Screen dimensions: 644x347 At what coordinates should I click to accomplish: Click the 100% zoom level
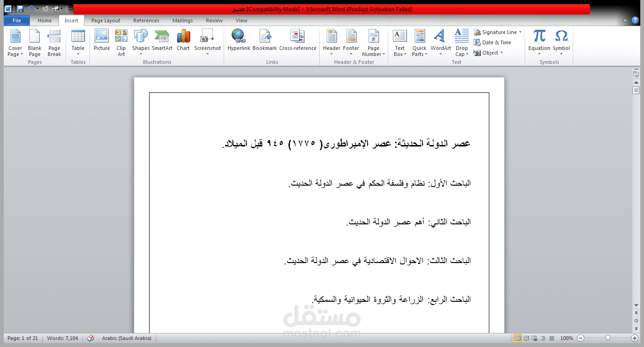point(567,338)
